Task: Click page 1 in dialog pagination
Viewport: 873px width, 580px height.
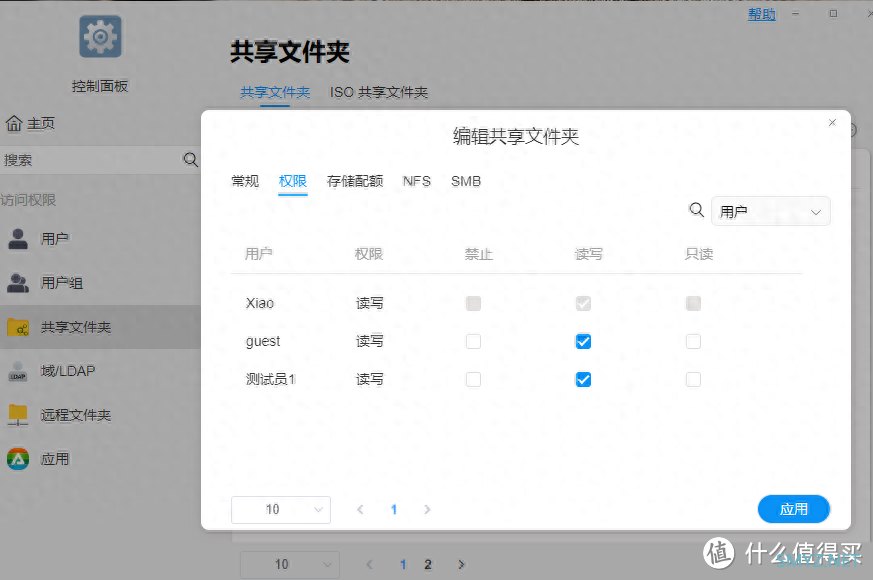Action: click(394, 509)
